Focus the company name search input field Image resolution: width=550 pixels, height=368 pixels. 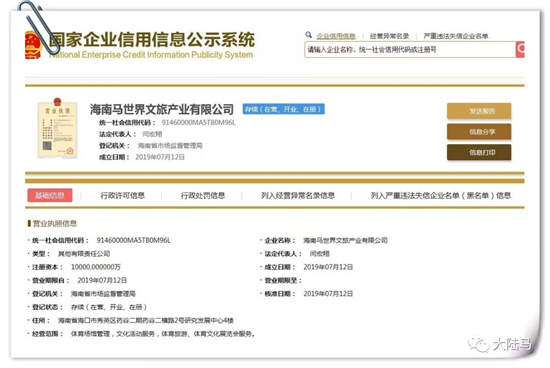pos(410,49)
